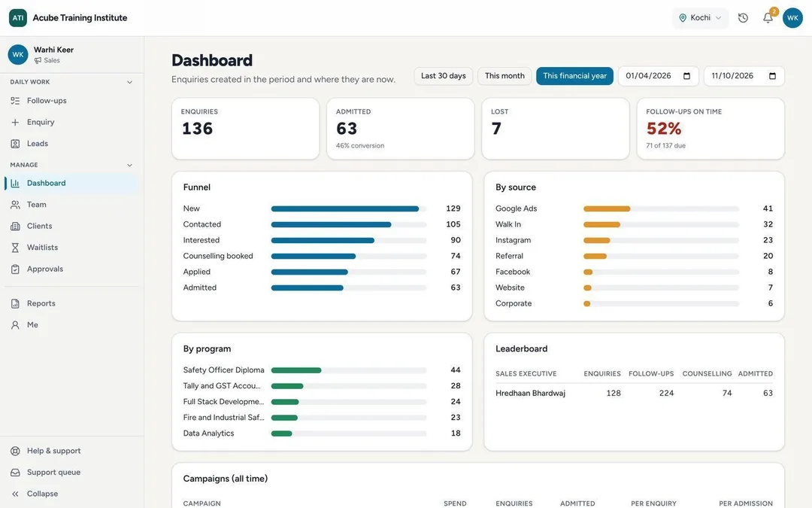This screenshot has height=508, width=812.
Task: Click the Me person icon
Action: pyautogui.click(x=15, y=324)
